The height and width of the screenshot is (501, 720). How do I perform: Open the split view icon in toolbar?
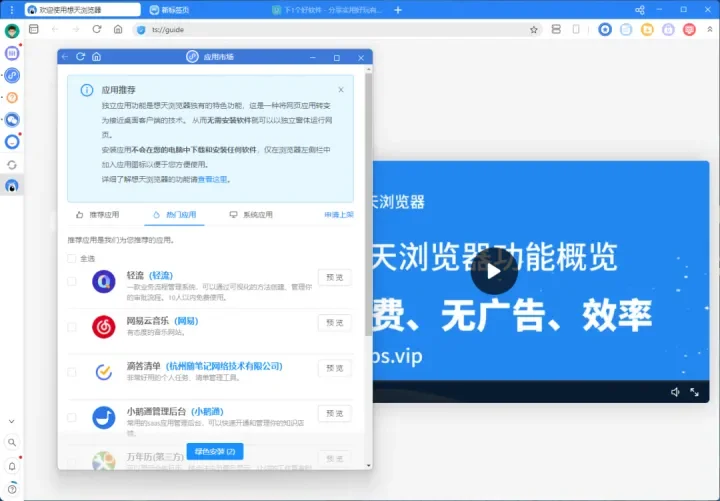click(x=556, y=29)
